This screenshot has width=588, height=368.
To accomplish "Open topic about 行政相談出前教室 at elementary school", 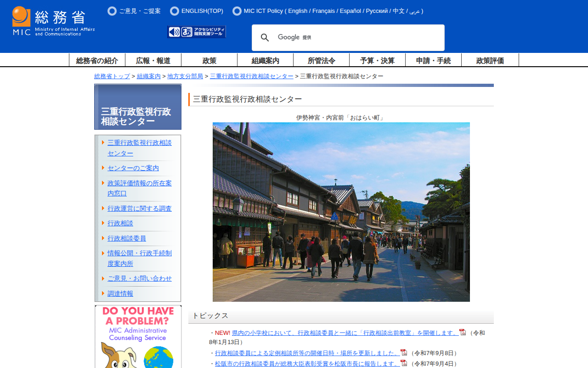I will pos(345,333).
